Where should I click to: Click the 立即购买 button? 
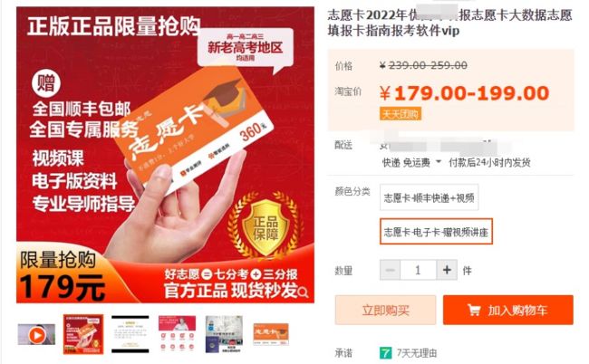click(x=385, y=310)
